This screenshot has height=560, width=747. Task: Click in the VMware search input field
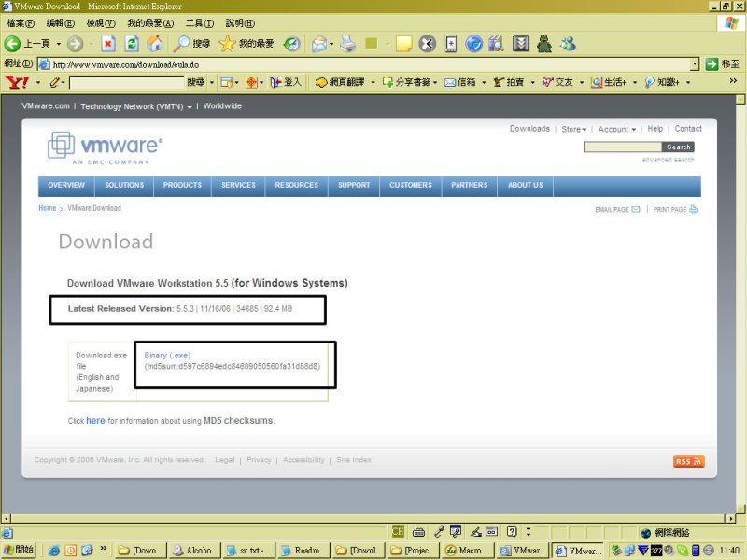[x=622, y=147]
